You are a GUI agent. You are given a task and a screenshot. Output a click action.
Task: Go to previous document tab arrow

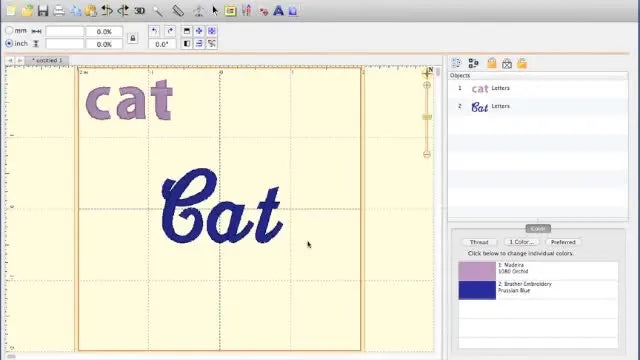coord(10,60)
